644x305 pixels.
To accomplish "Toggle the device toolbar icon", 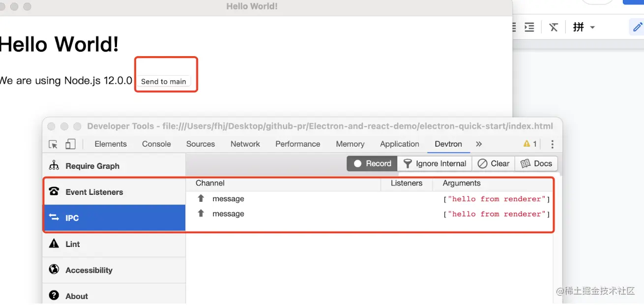I will [x=70, y=144].
